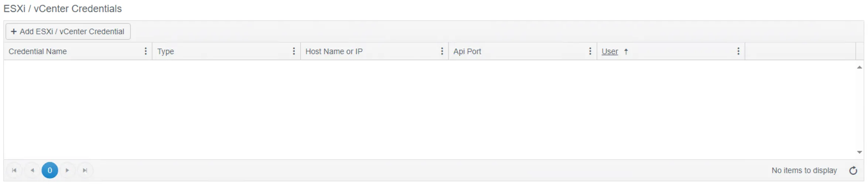
Task: Go to last page of grid
Action: (85, 170)
